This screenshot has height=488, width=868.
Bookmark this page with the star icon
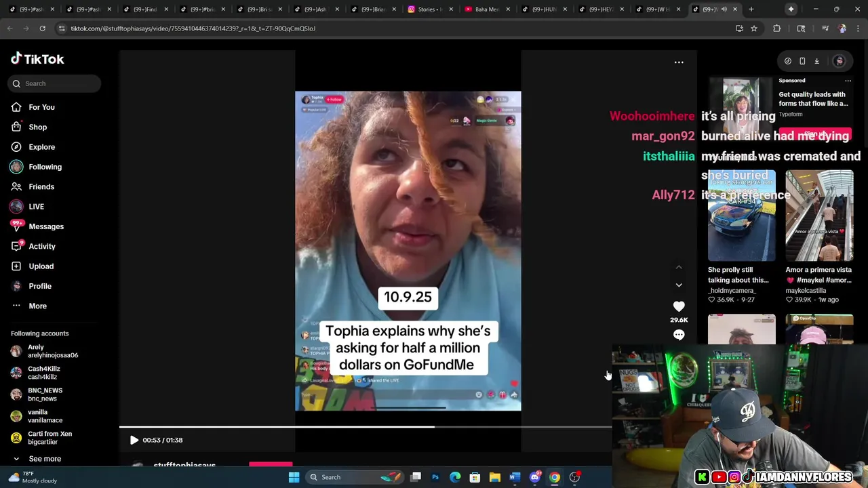(x=753, y=28)
